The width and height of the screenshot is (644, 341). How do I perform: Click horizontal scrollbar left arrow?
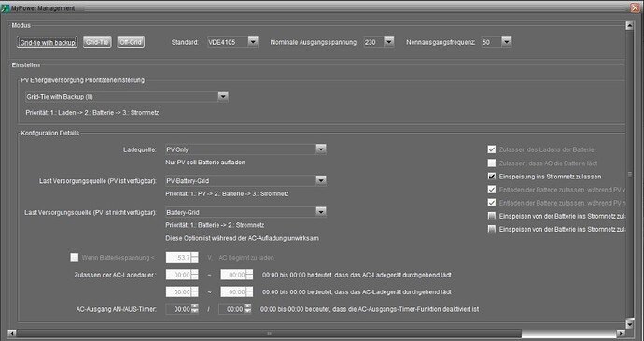(12, 333)
